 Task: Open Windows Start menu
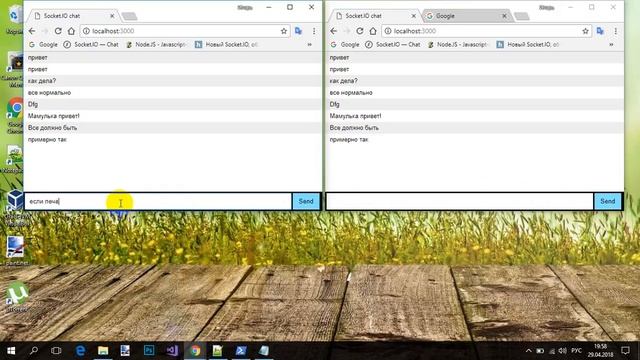pyautogui.click(x=11, y=351)
